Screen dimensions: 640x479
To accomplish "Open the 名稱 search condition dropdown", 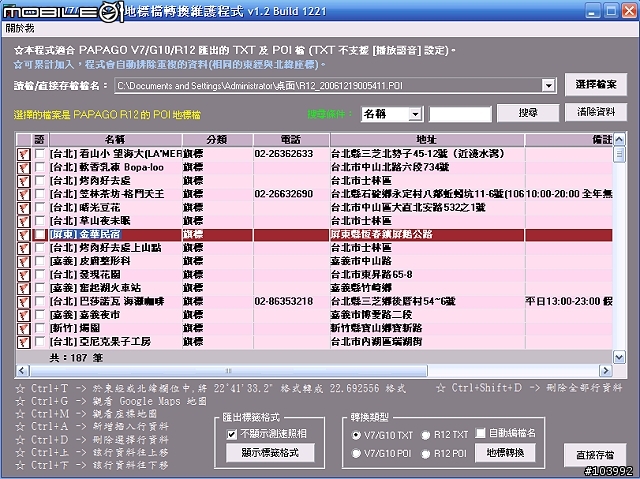I will (415, 114).
